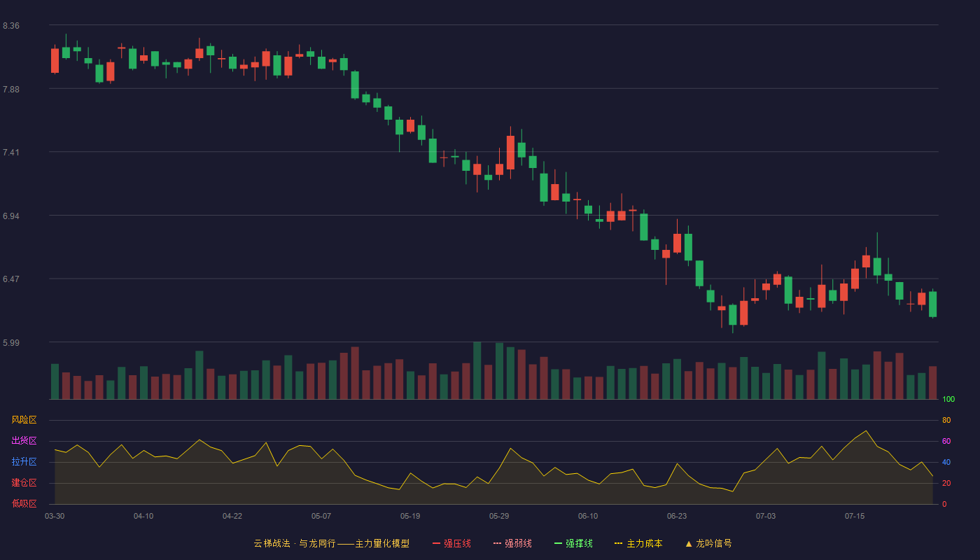The image size is (980, 560).
Task: Click the red 20 indicator scale value
Action: 946,483
